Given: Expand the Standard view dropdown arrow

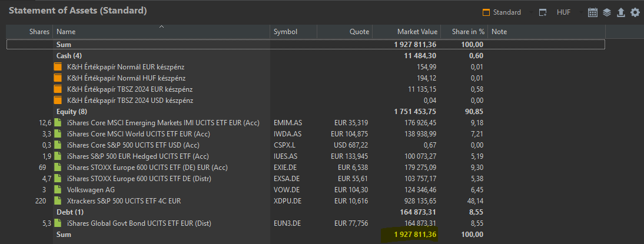Looking at the screenshot, I should pos(531,12).
